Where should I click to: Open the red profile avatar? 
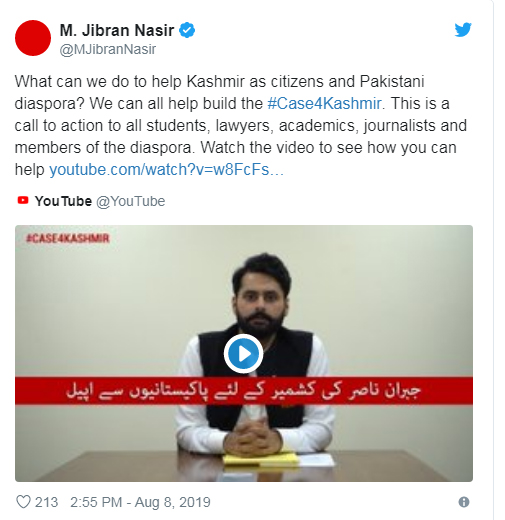[x=33, y=38]
